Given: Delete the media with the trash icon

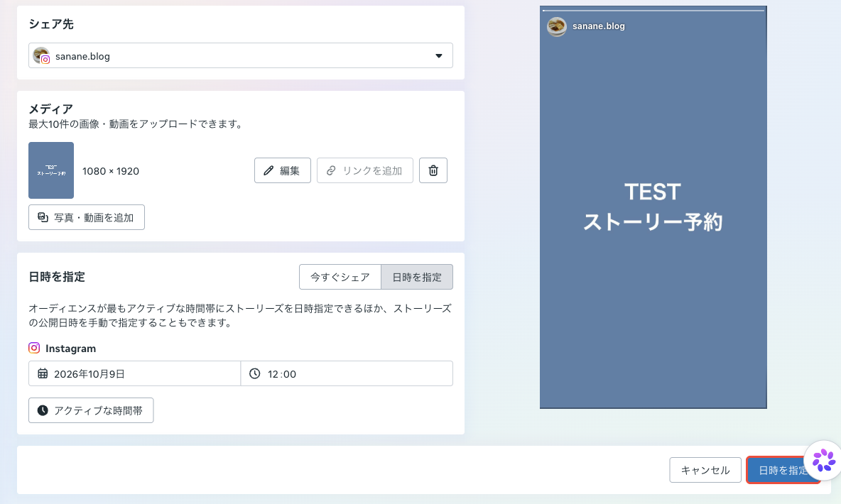Looking at the screenshot, I should tap(433, 170).
